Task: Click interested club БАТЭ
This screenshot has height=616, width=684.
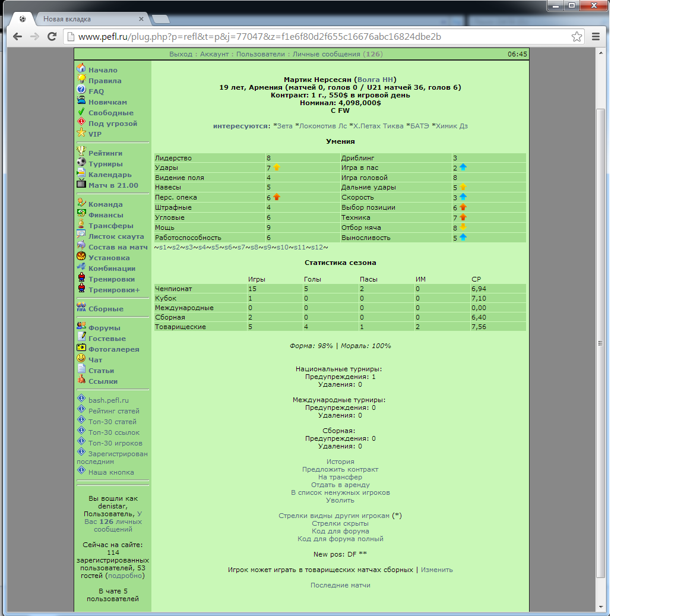Action: tap(420, 126)
